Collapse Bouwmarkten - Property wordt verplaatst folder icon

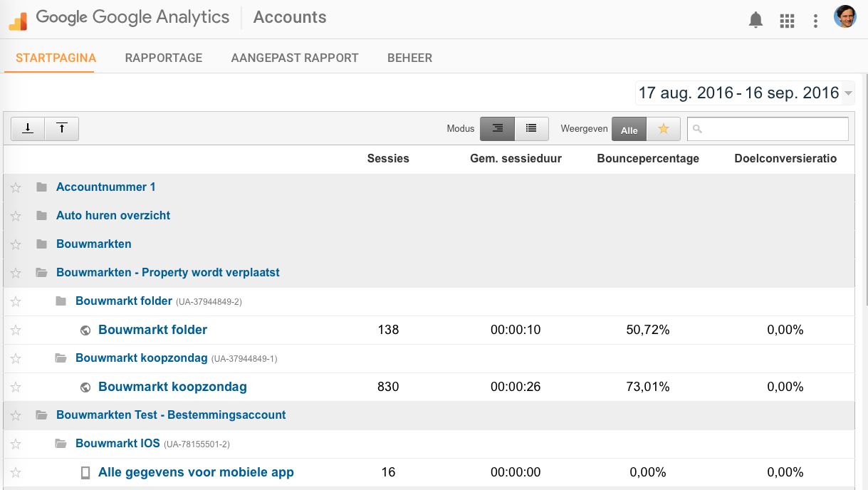pyautogui.click(x=41, y=272)
